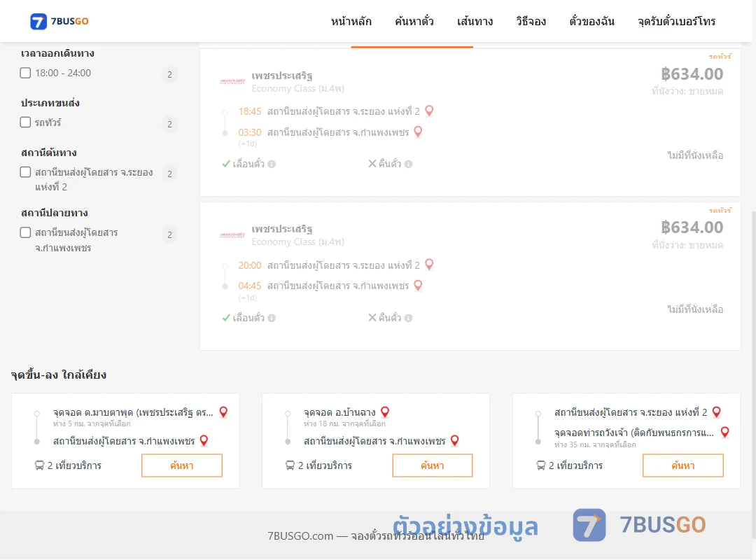
Task: Click เลื่อนตั๋ว label on 18:45 trip
Action: click(248, 164)
